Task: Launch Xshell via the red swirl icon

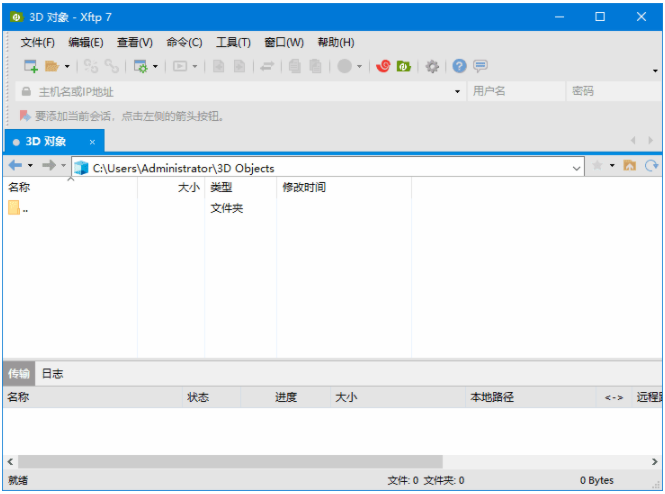Action: point(383,66)
